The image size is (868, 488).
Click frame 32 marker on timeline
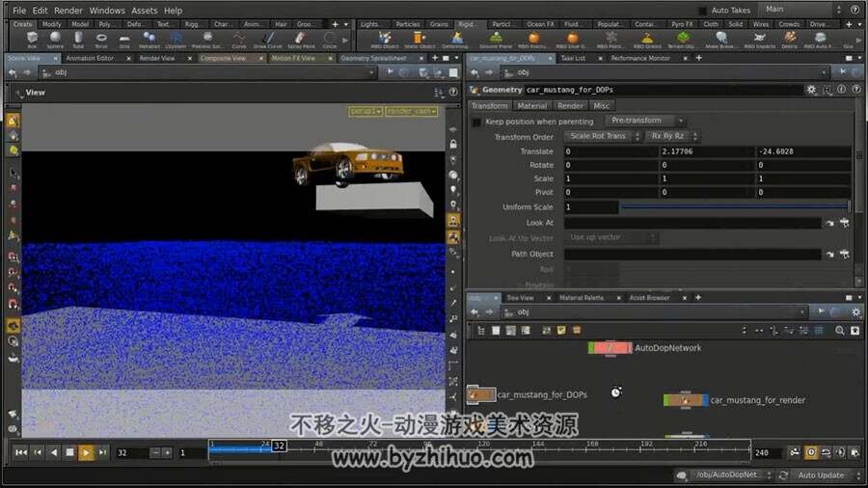coord(279,446)
